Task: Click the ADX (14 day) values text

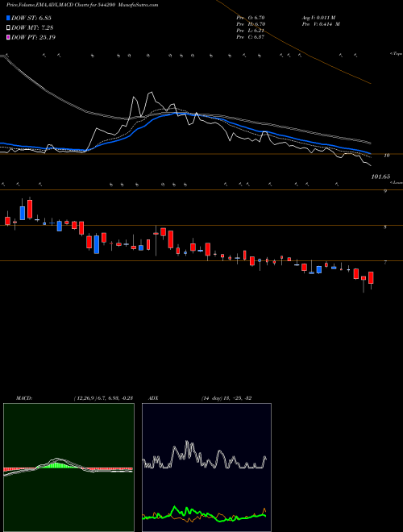Action: [x=225, y=398]
